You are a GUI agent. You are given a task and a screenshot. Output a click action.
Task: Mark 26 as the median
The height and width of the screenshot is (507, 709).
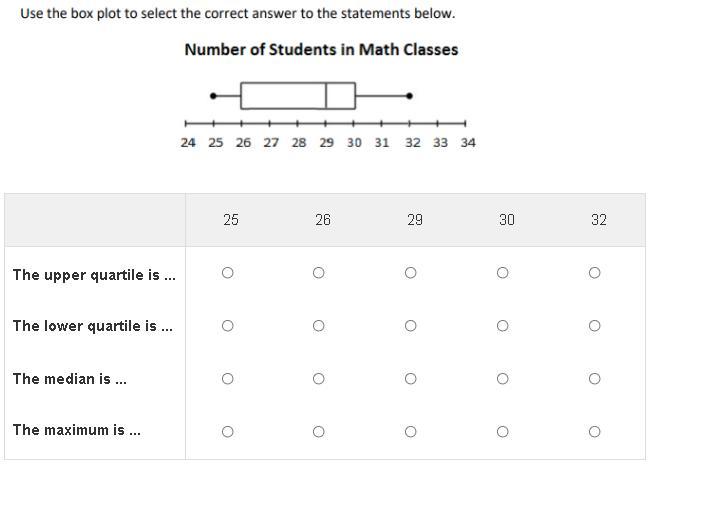pos(319,379)
